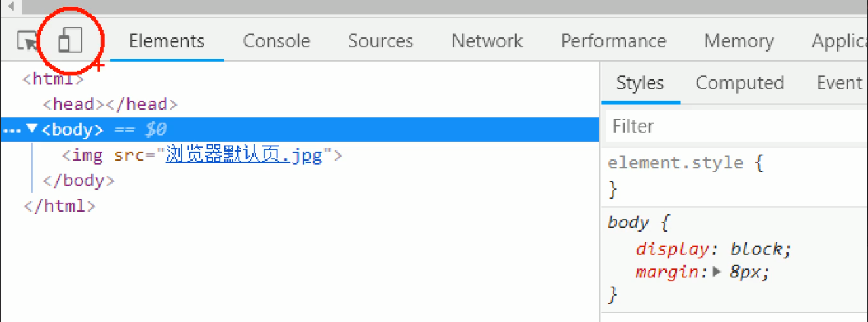Switch to the Computed sidebar tab

(740, 83)
